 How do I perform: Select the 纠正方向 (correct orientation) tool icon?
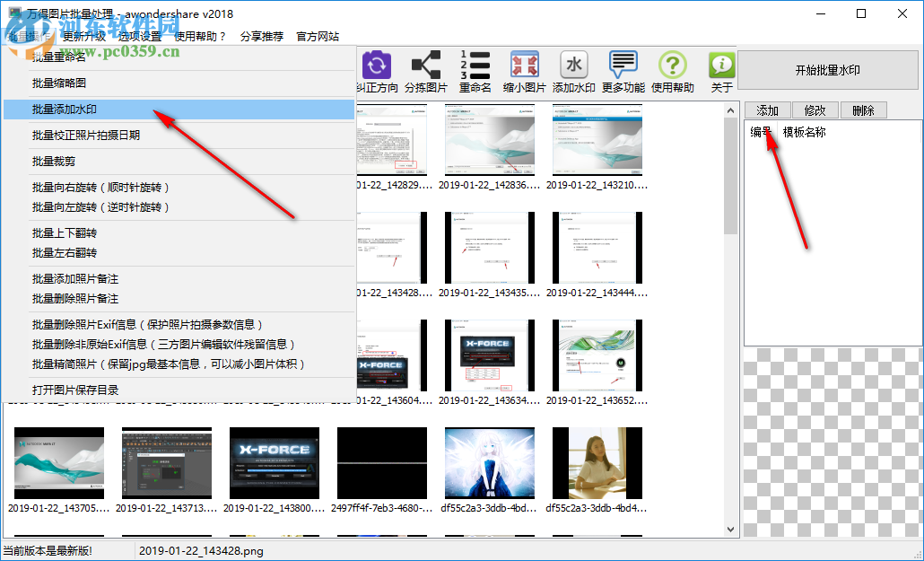(x=377, y=66)
